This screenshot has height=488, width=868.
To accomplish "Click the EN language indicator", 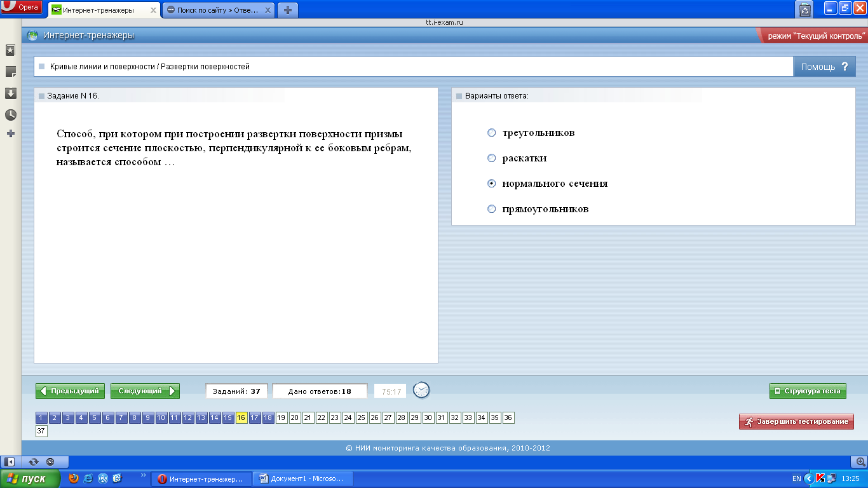I will 796,478.
